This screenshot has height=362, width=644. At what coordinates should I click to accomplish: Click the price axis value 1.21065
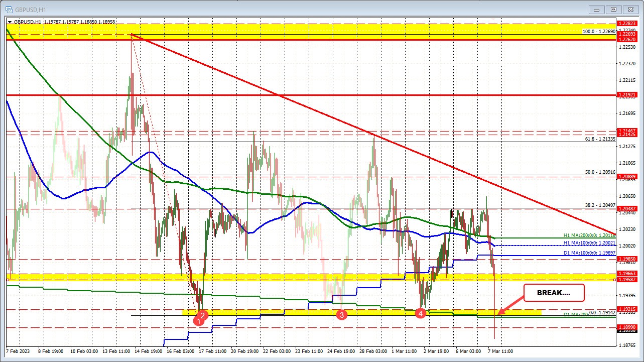[x=627, y=163]
